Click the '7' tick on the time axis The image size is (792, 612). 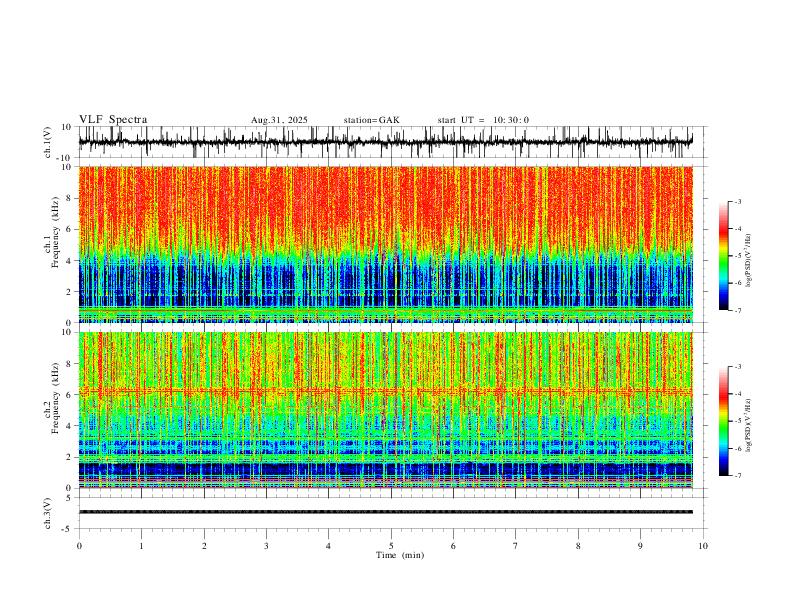tap(516, 546)
